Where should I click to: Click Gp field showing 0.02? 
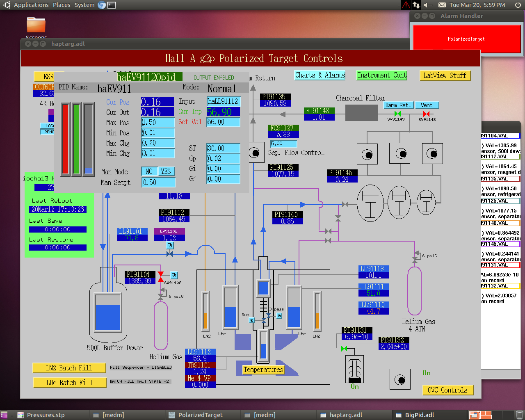tap(223, 158)
